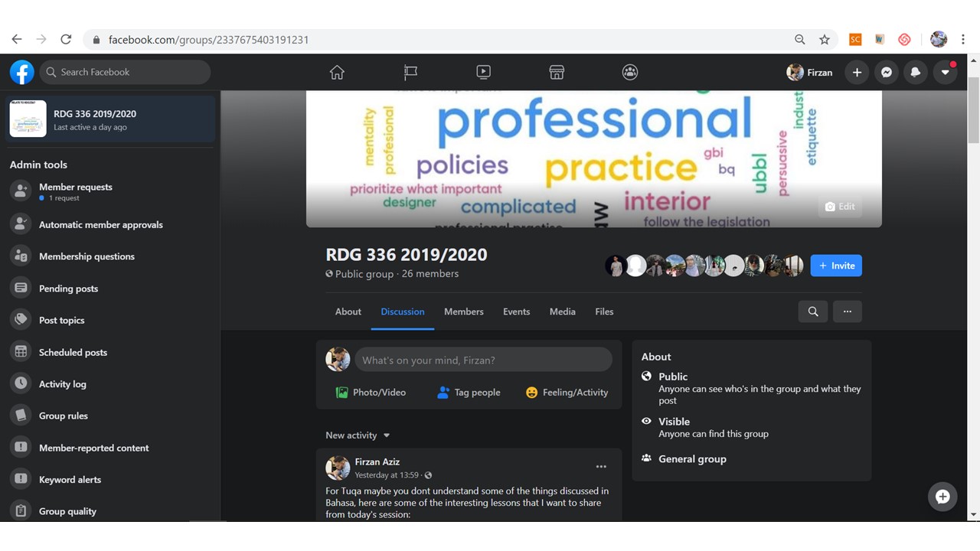Click the W extension icon
The image size is (980, 551).
(x=880, y=40)
